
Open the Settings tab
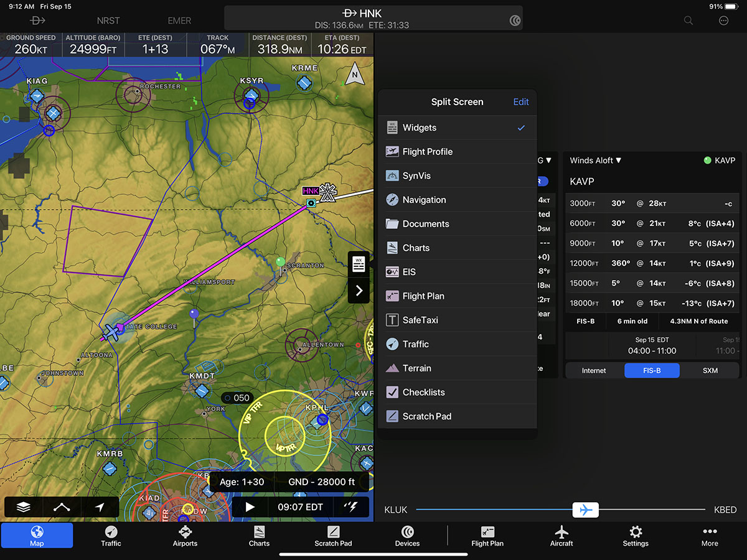click(x=636, y=536)
